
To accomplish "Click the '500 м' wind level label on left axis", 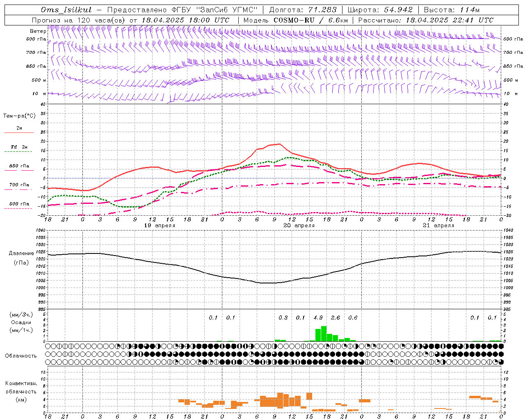I will [39, 80].
